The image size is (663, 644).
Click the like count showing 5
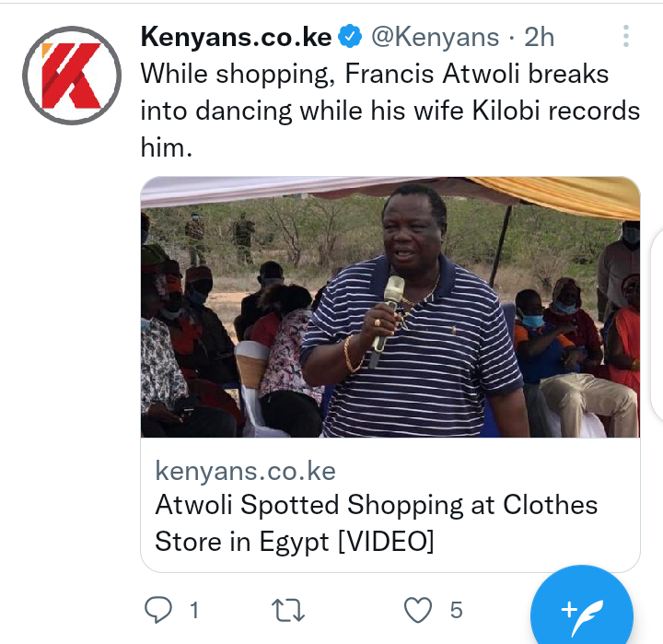click(x=456, y=610)
